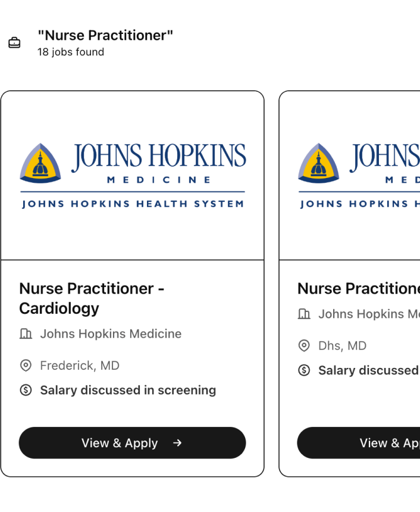Click the "Nurse Practitioner" search heading
The image size is (420, 512).
click(x=105, y=36)
